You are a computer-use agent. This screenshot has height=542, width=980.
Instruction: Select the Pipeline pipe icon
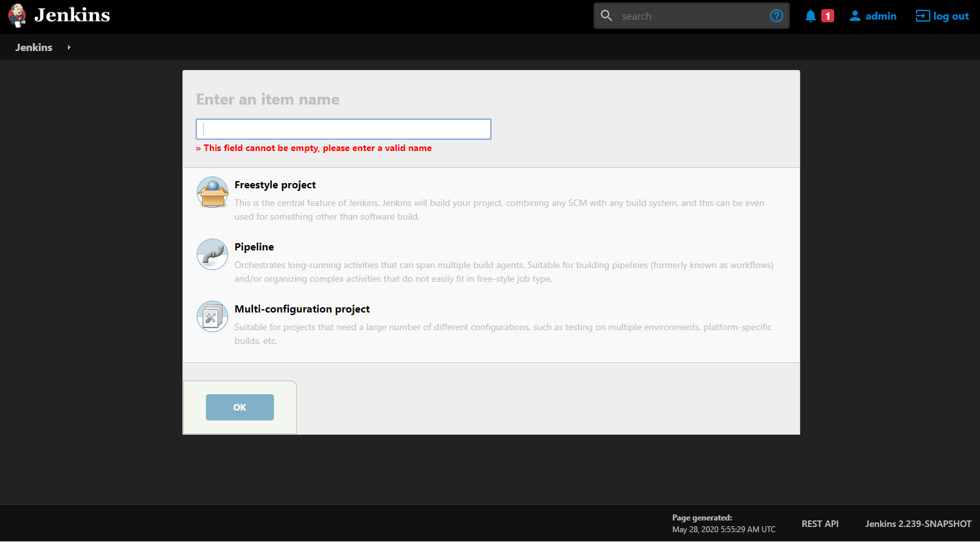pos(212,254)
